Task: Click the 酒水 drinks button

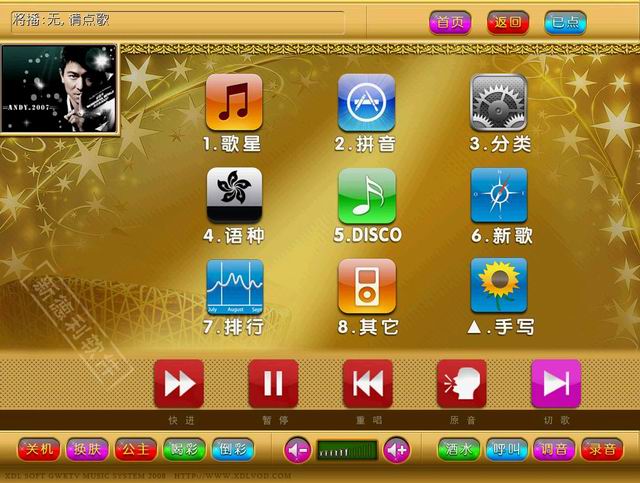Action: pos(458,450)
